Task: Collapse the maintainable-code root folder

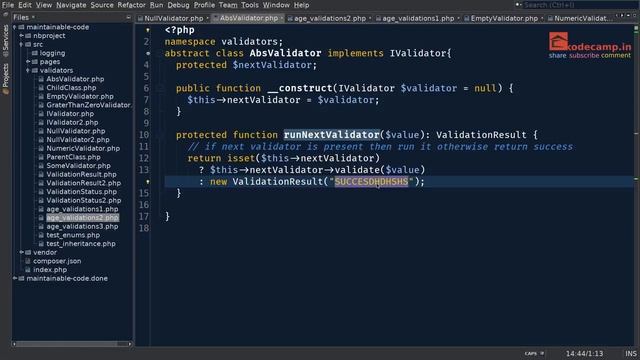Action: point(15,27)
